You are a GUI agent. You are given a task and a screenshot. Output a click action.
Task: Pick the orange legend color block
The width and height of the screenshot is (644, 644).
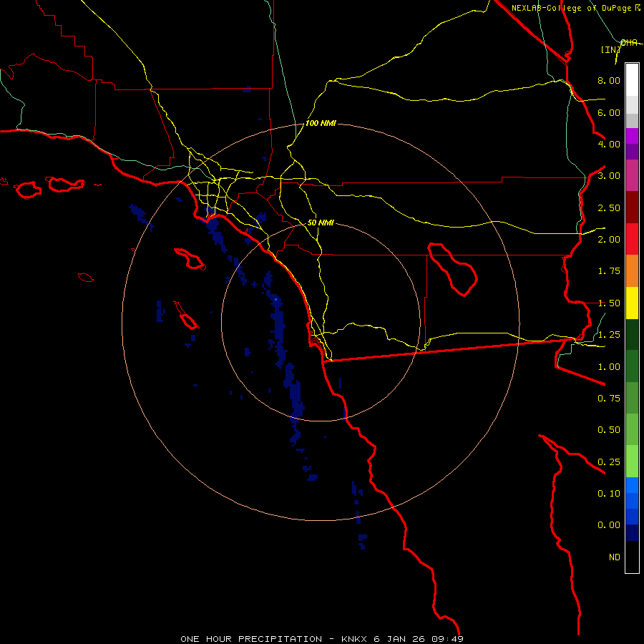(632, 270)
